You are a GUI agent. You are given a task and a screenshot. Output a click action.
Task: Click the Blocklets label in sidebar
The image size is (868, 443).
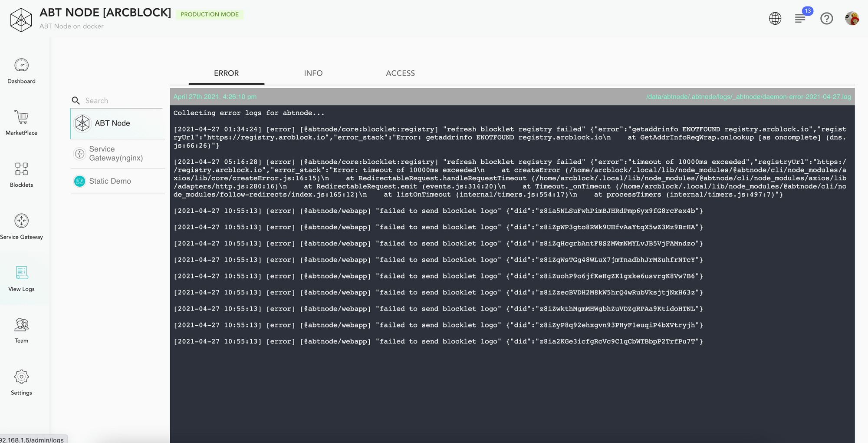pos(21,185)
